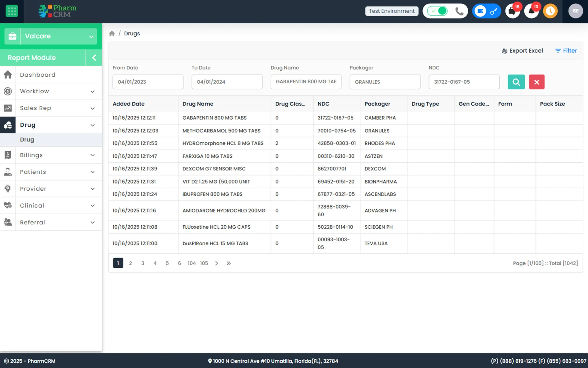This screenshot has width=588, height=368.
Task: Collapse the Report Module sidebar arrow
Action: click(94, 58)
